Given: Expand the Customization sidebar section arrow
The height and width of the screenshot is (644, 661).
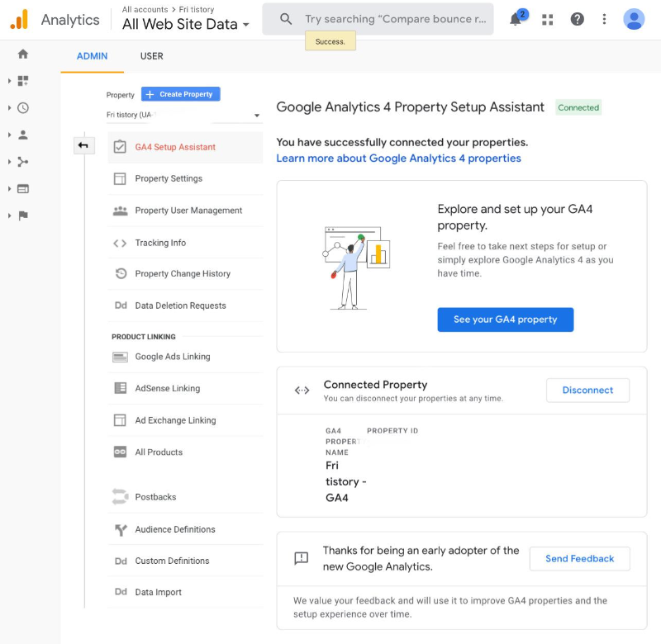Looking at the screenshot, I should 9,81.
